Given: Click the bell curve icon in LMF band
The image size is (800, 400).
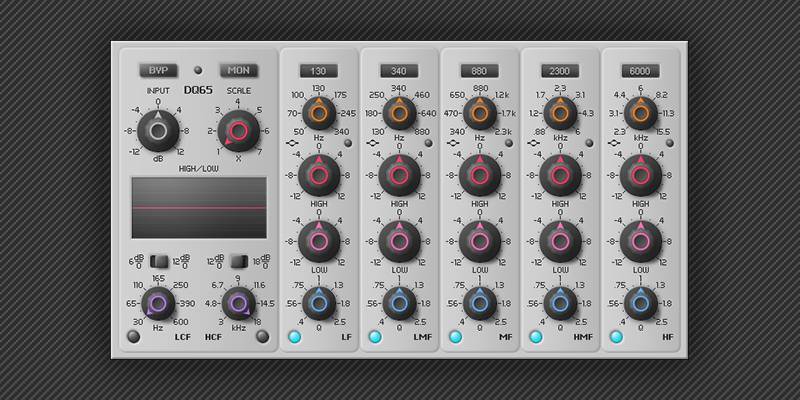Looking at the screenshot, I should (x=372, y=143).
